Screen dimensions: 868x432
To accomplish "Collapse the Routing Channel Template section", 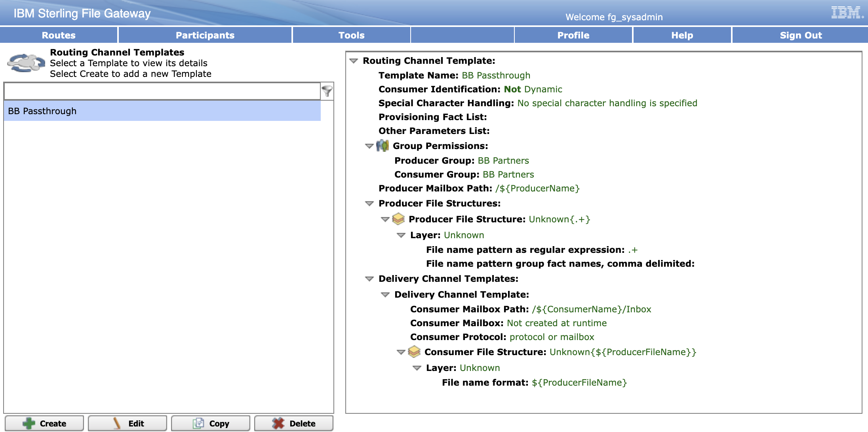I will click(x=354, y=61).
